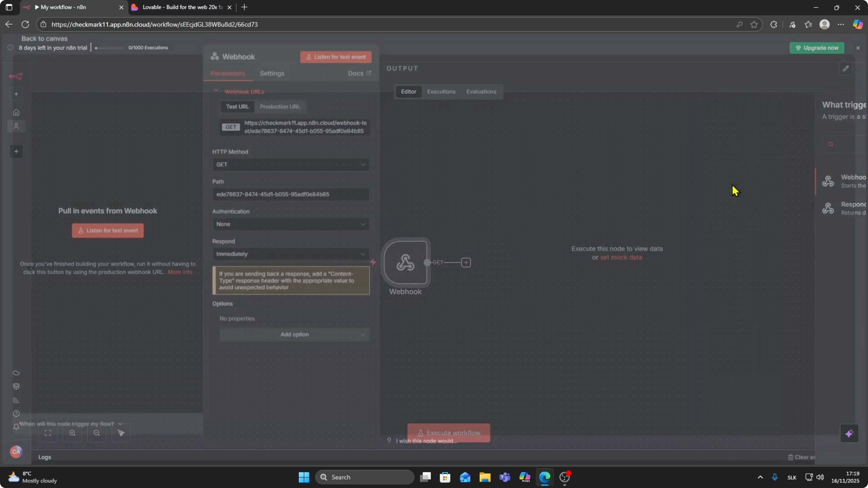Open the notifications bell icon
The image size is (868, 488).
pos(16,427)
